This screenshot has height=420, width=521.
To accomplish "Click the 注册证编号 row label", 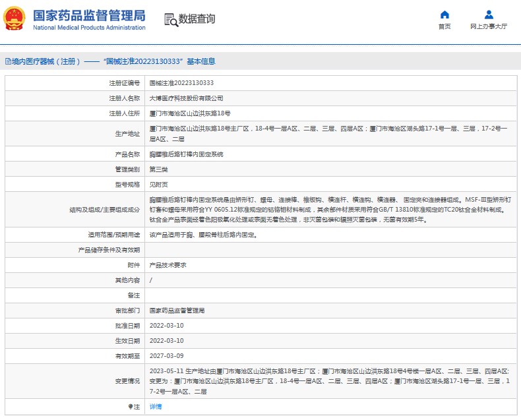I will pyautogui.click(x=124, y=83).
